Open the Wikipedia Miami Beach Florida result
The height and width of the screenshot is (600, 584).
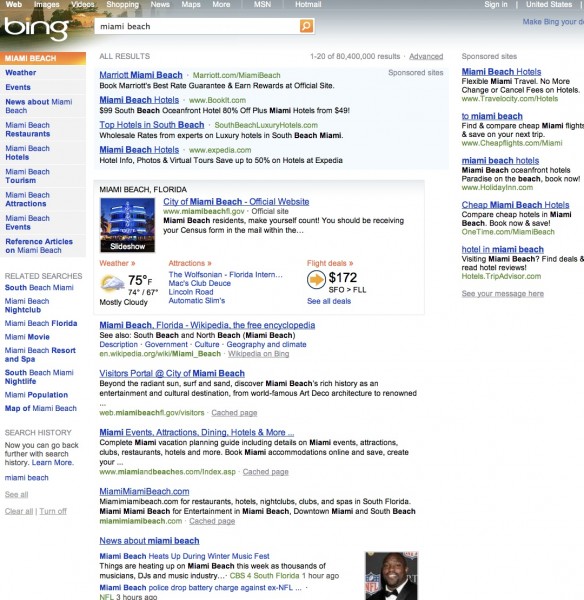(207, 325)
